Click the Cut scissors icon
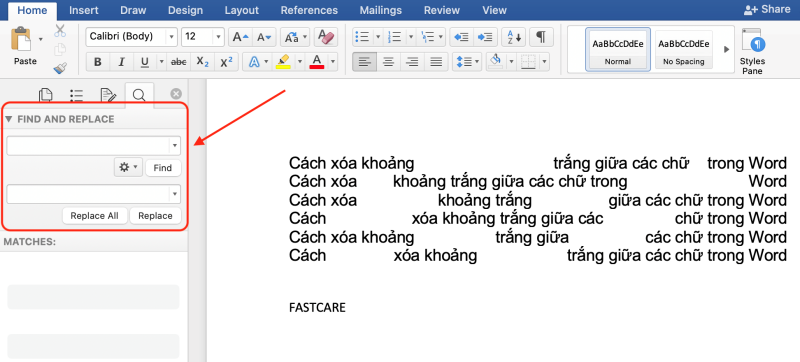 click(60, 31)
